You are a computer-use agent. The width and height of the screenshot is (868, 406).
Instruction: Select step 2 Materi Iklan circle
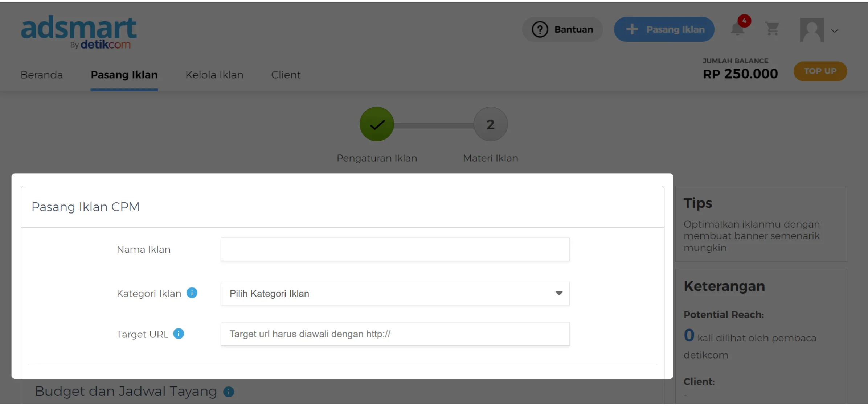[490, 124]
